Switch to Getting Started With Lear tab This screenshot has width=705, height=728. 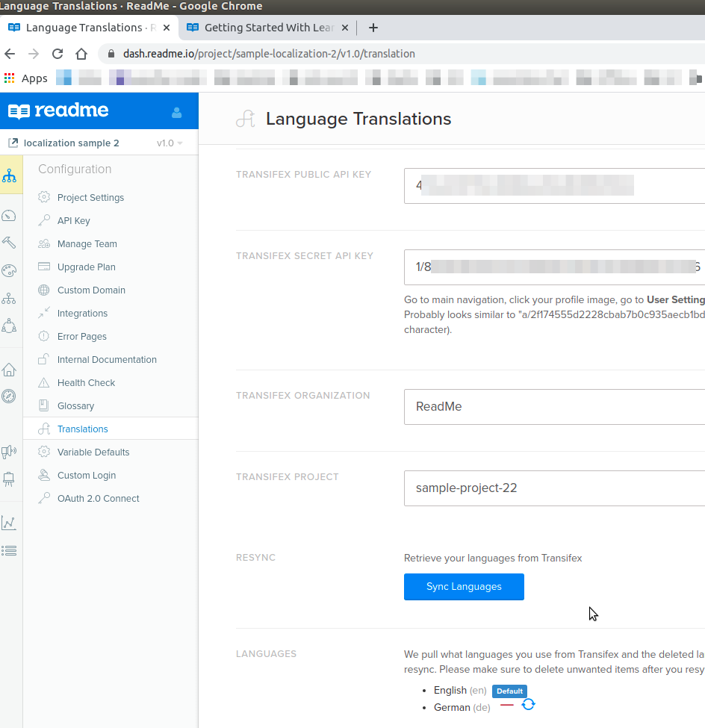(267, 28)
